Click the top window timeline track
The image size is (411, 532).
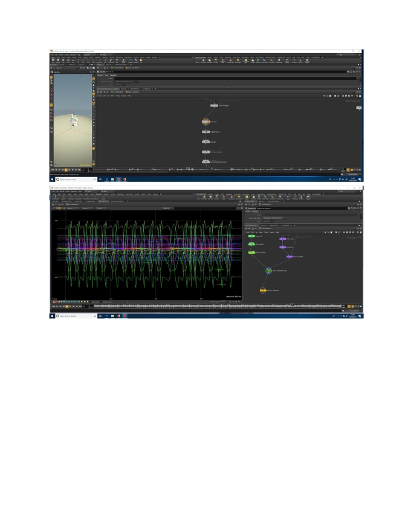(217, 169)
